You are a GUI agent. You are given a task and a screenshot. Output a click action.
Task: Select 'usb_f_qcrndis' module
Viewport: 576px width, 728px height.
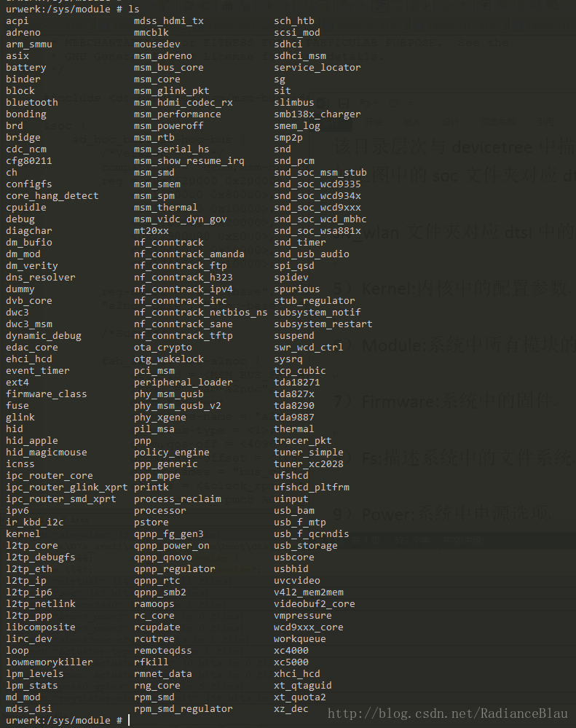coord(312,533)
